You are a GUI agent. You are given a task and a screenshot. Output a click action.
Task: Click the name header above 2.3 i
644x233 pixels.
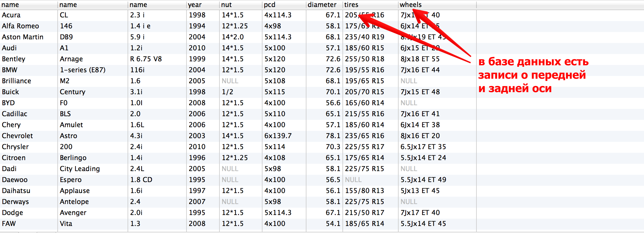pos(157,5)
